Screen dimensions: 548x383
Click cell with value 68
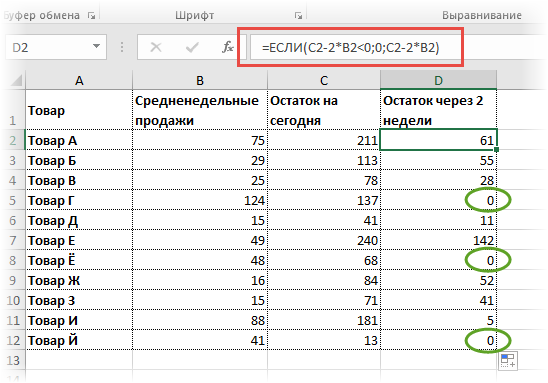point(324,260)
